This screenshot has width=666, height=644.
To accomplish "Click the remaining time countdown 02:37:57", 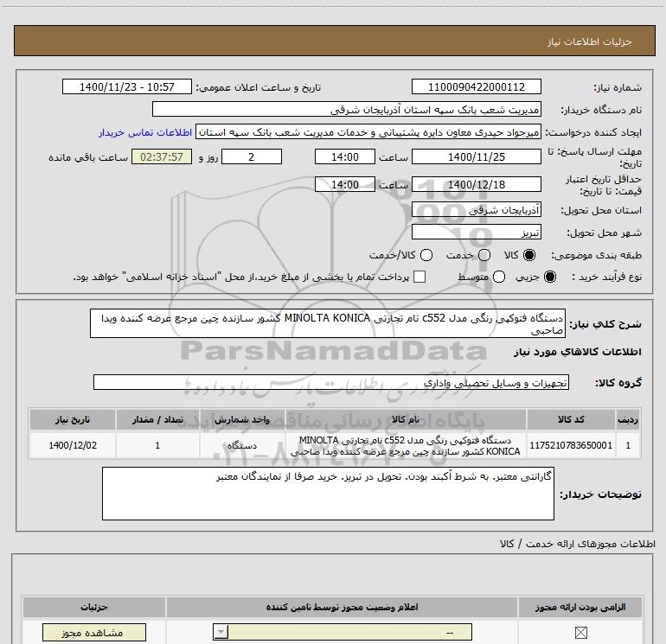I will 162,157.
